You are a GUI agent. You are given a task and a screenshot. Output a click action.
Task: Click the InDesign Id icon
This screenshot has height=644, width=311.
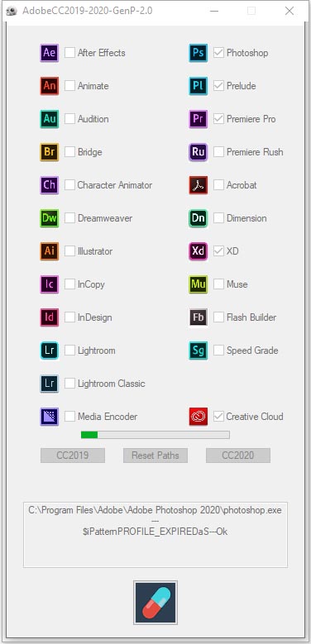[50, 317]
